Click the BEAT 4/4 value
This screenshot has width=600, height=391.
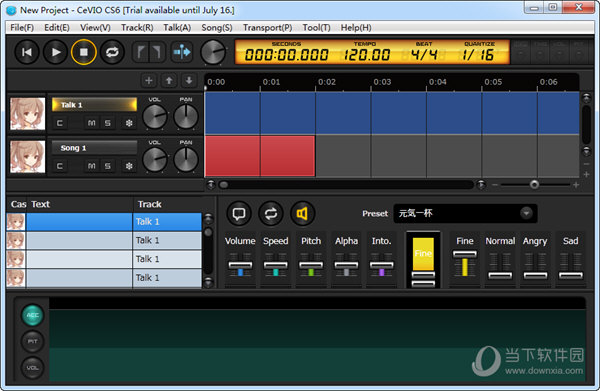[424, 55]
